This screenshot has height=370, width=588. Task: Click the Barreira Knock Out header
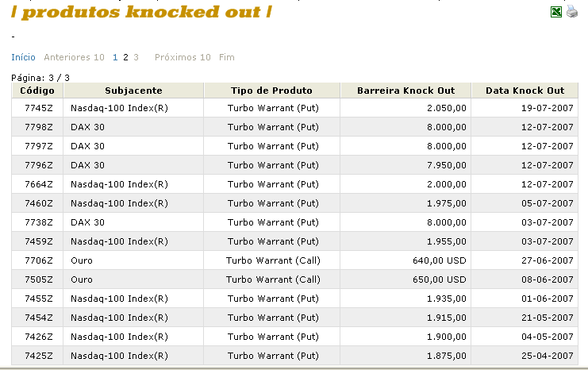[405, 91]
